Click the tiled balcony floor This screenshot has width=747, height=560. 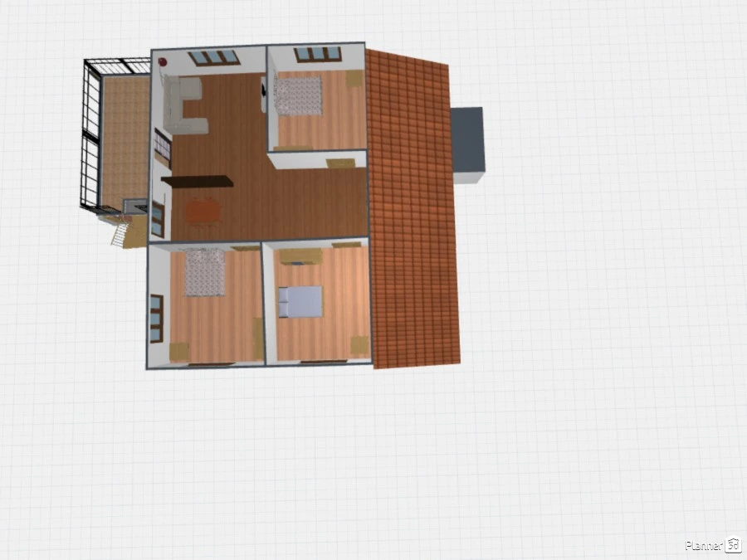[124, 137]
